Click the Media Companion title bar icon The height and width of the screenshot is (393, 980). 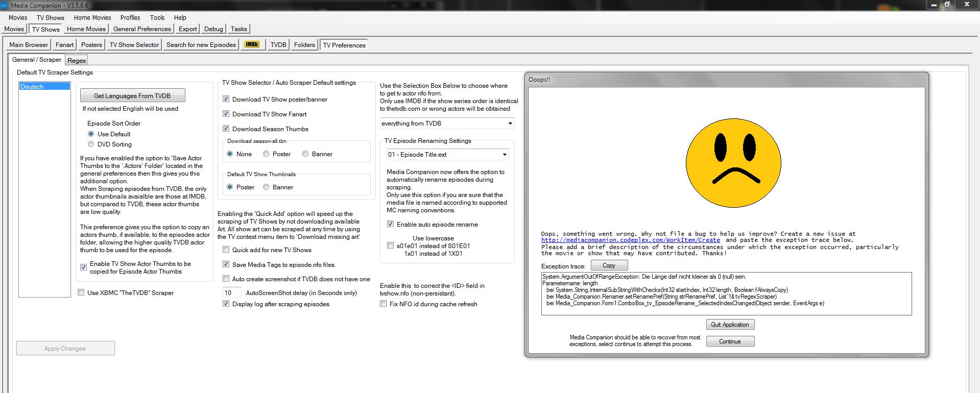point(5,5)
